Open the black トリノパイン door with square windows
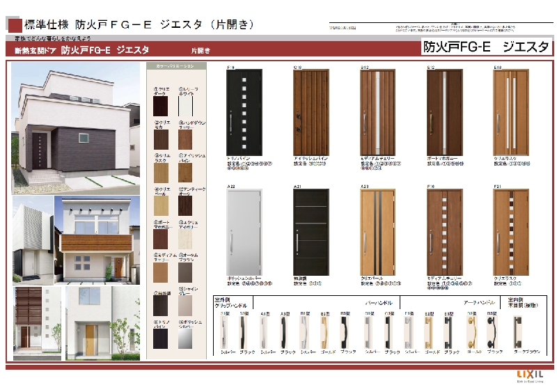The width and height of the screenshot is (557, 392). [x=244, y=112]
